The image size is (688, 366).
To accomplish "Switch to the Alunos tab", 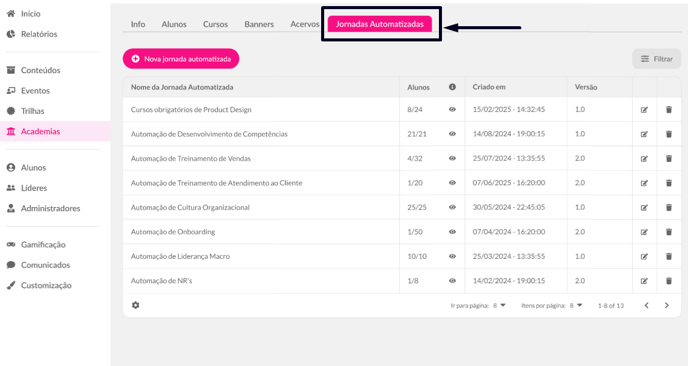I will 174,24.
